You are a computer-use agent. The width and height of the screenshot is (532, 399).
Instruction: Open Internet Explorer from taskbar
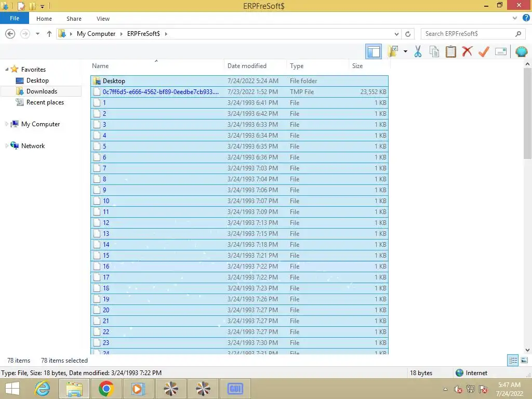click(x=43, y=389)
